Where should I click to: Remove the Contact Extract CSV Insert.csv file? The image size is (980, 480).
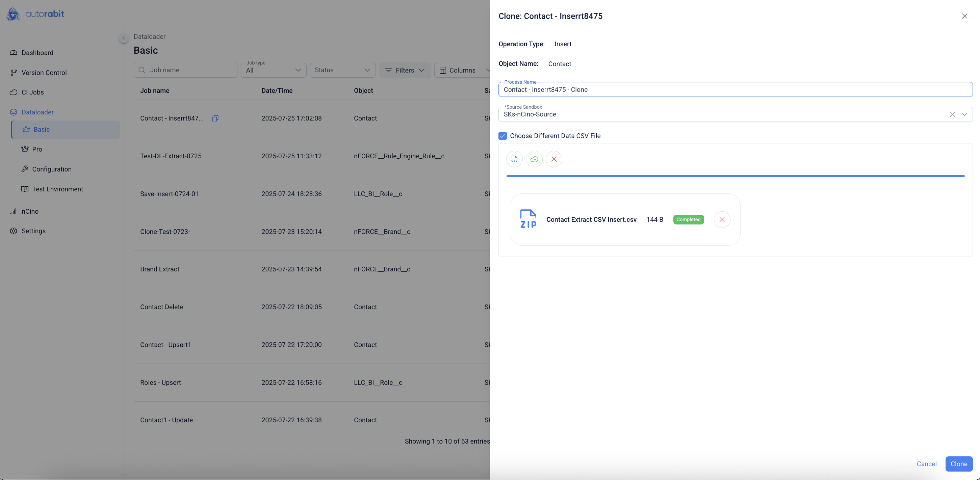pos(722,219)
